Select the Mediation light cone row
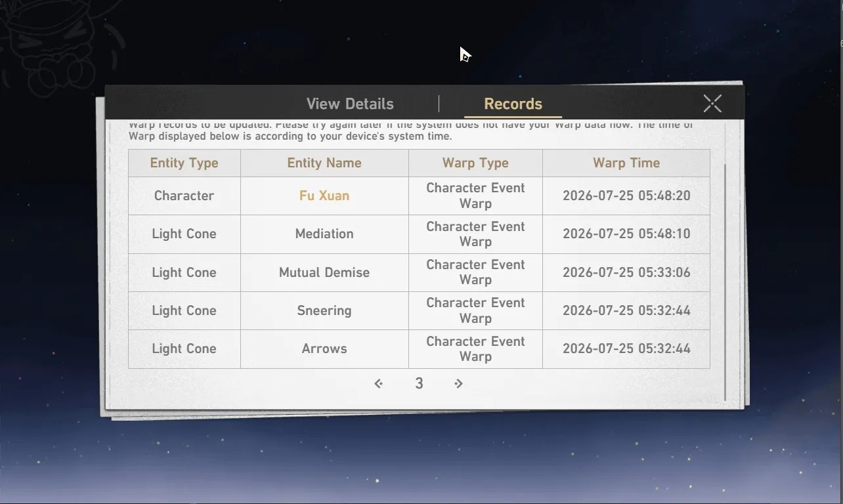843x504 pixels. tap(419, 234)
